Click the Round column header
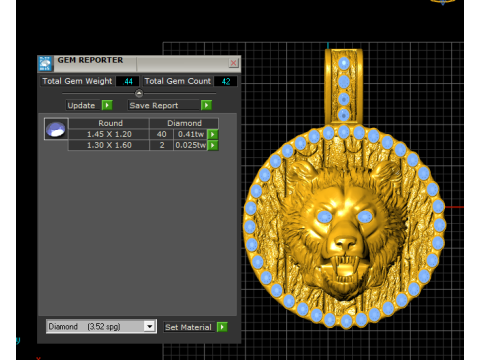480x360 pixels. [109, 123]
